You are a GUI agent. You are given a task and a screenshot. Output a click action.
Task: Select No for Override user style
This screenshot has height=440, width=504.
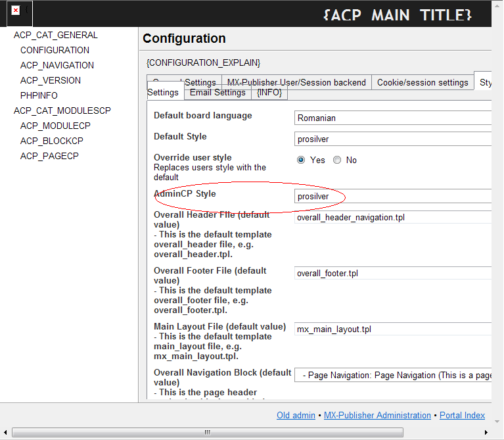337,160
